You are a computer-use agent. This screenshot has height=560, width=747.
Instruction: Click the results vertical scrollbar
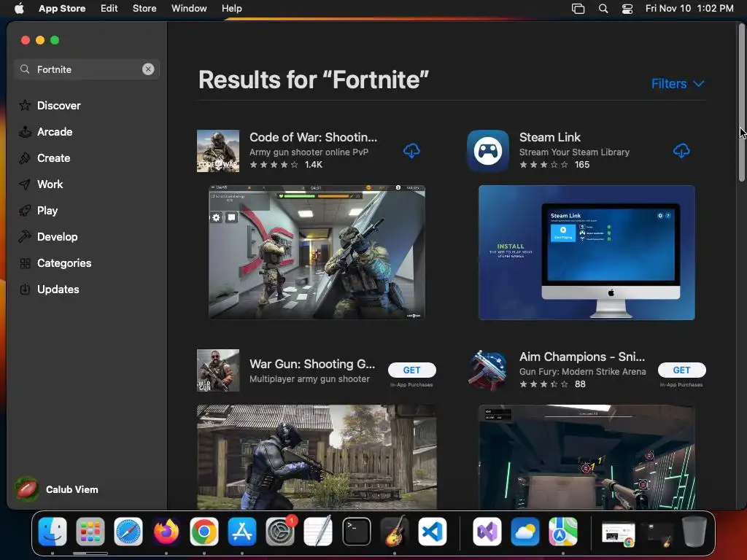(741, 102)
